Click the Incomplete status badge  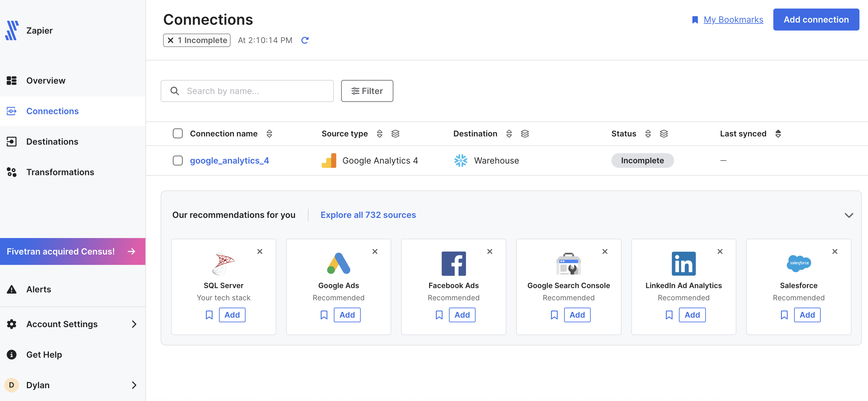pyautogui.click(x=642, y=161)
